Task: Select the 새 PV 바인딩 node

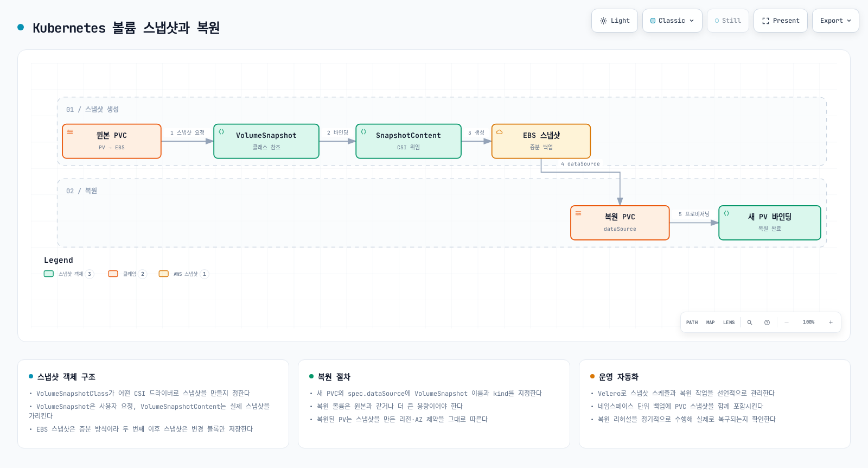Action: pyautogui.click(x=770, y=223)
